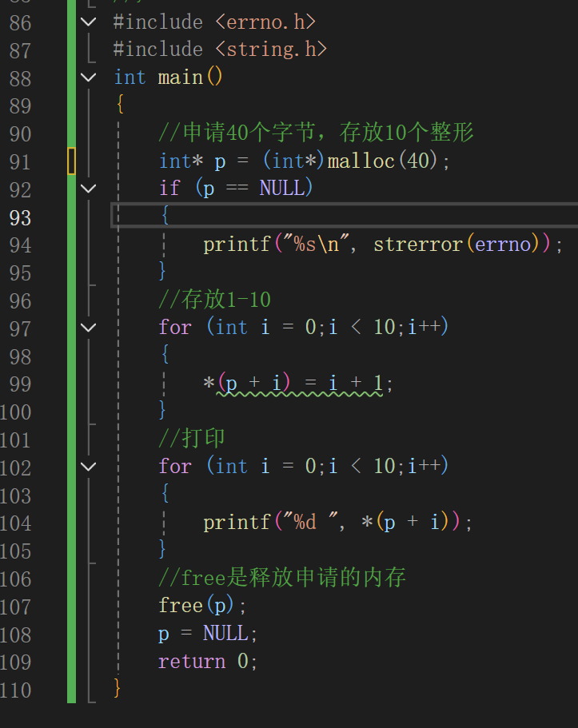Collapse the main function at line 88
This screenshot has height=728, width=578.
pos(88,77)
